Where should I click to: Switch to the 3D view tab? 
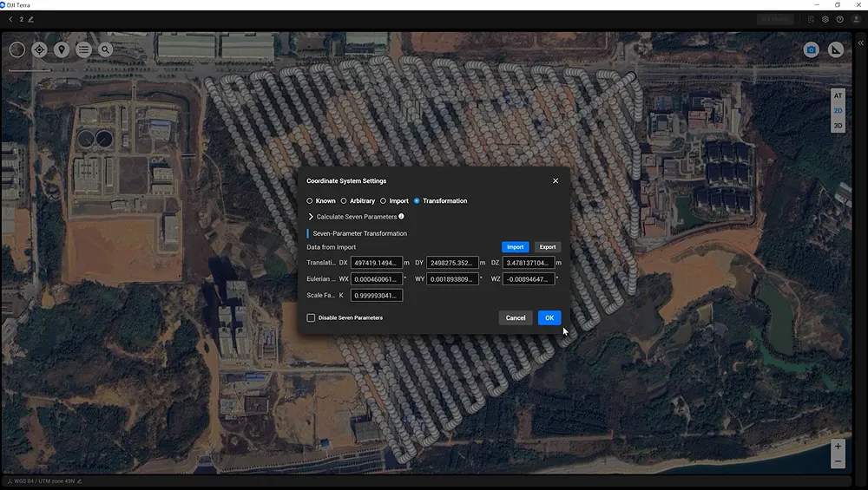coord(838,126)
